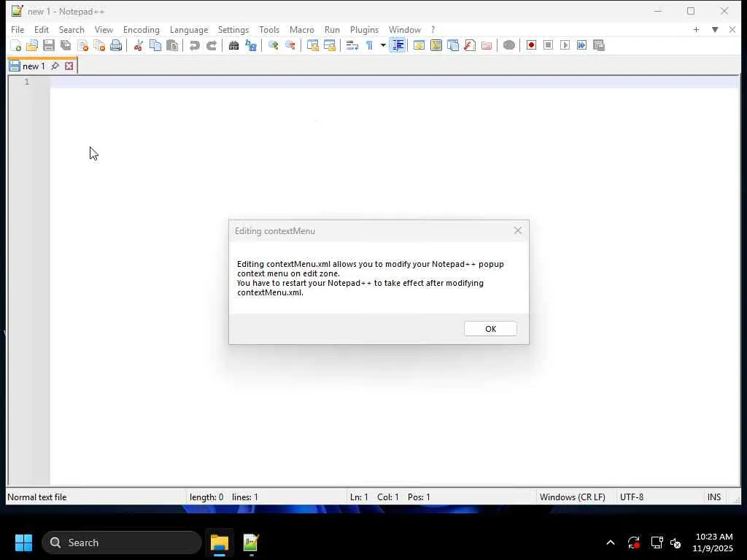Expand the Show Characters dropdown arrow

click(382, 45)
